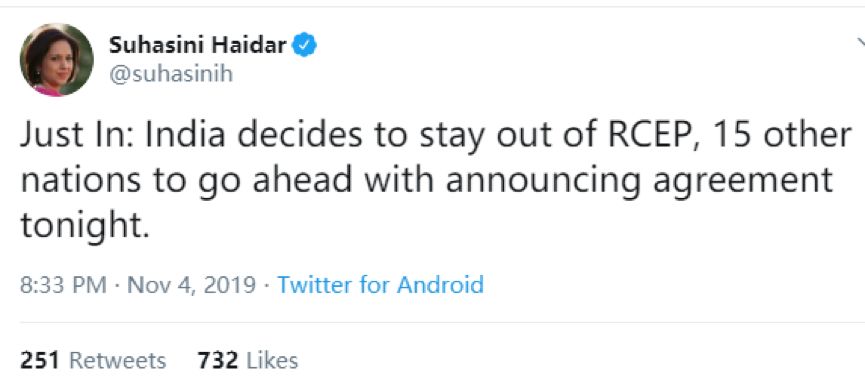
Task: Click the Nov 4, 2019 date
Action: [192, 285]
